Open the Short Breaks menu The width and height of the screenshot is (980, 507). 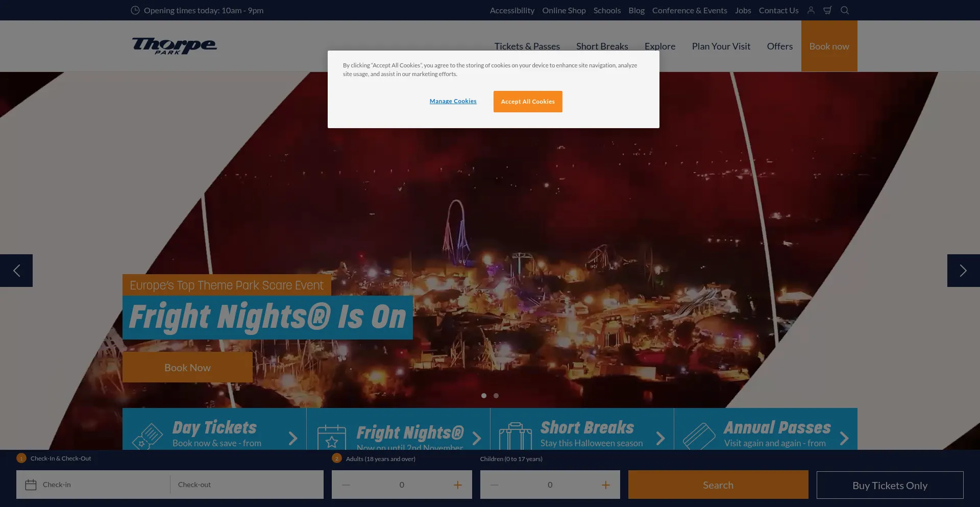[x=602, y=46]
